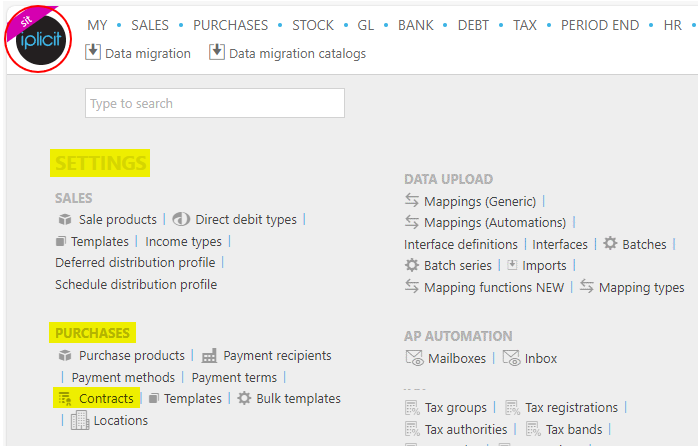Click the Mapping types arrows icon

[587, 286]
